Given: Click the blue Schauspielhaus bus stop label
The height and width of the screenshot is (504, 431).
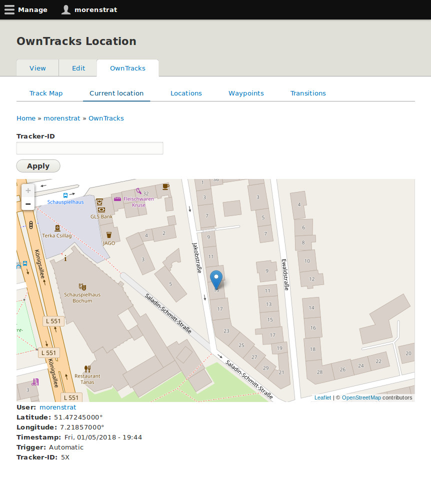Looking at the screenshot, I should pyautogui.click(x=65, y=202).
